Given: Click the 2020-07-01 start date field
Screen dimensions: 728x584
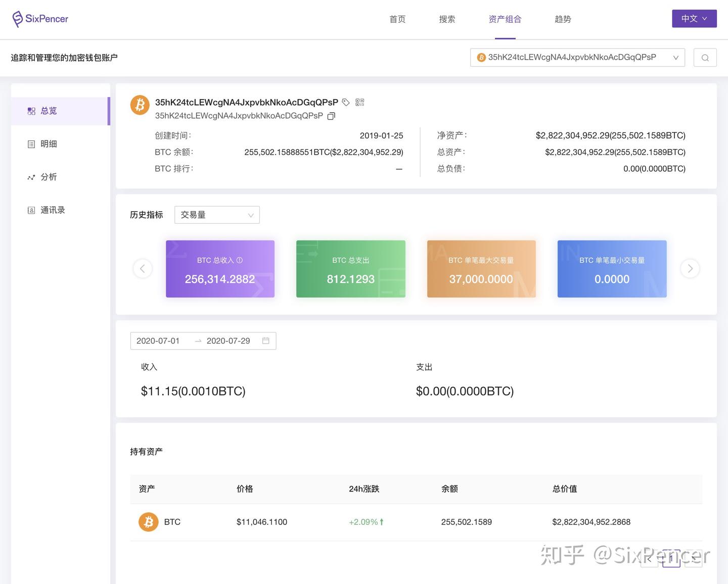Looking at the screenshot, I should click(x=158, y=340).
